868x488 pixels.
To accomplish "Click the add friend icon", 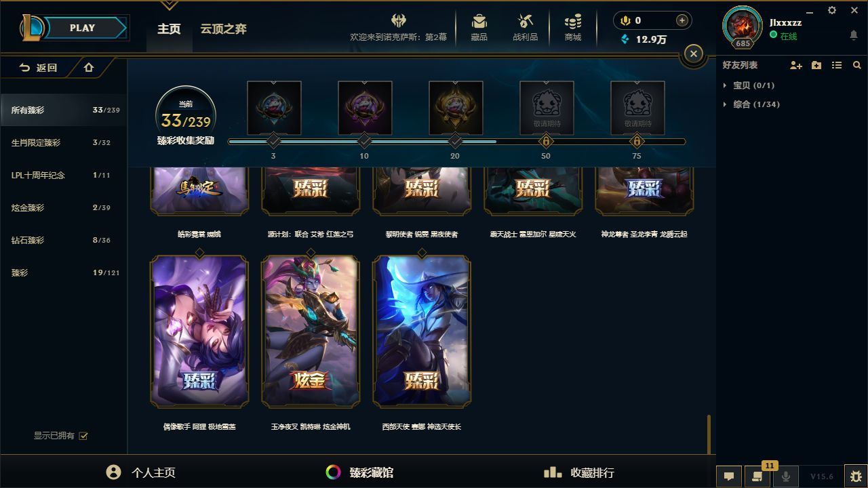I will click(x=796, y=65).
